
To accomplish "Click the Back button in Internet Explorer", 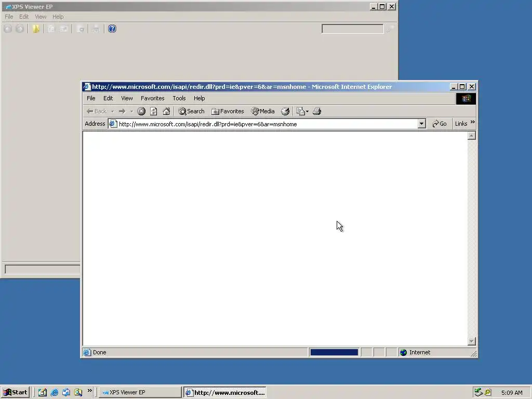I will 97,111.
